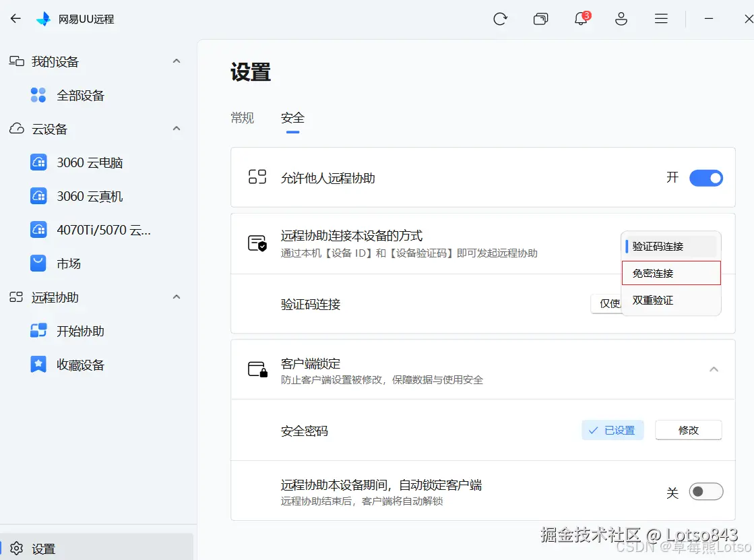Enable auto-lock client during remote assist
This screenshot has width=754, height=560.
(x=705, y=491)
